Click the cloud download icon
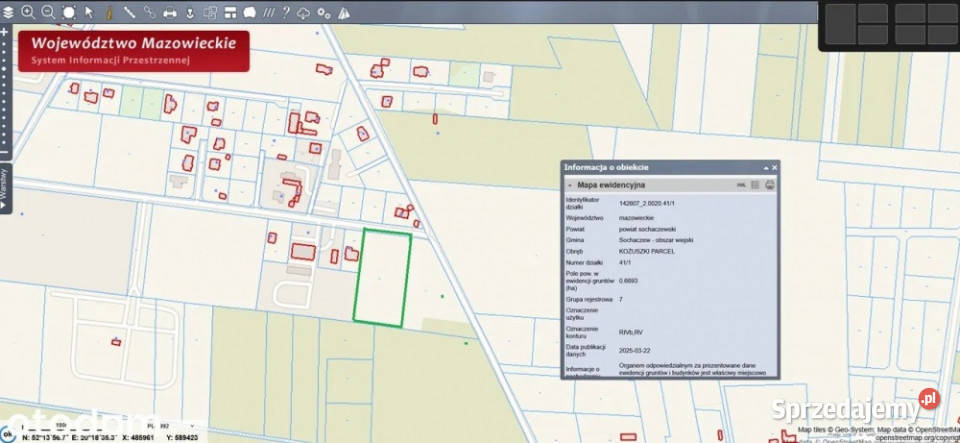Viewport: 960px width, 443px height. coord(304,13)
